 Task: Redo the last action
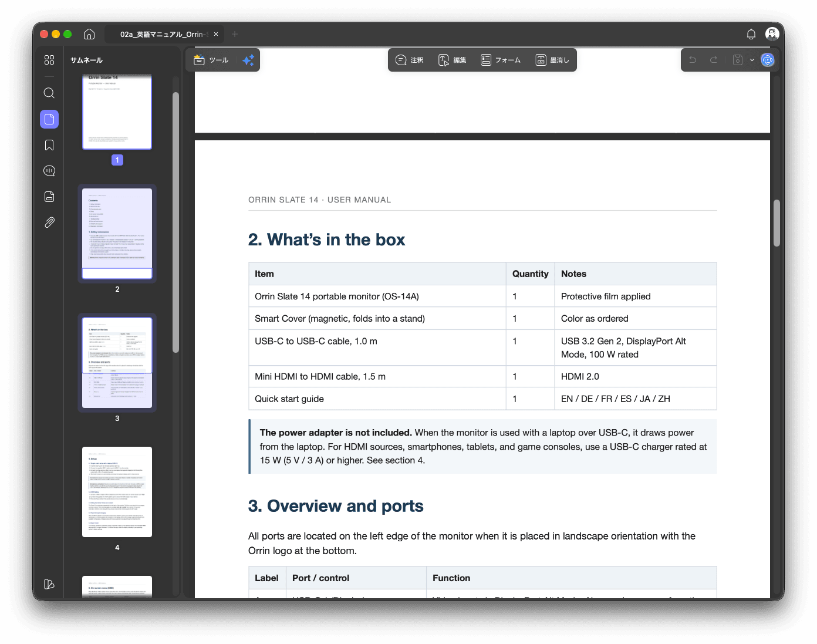coord(714,60)
